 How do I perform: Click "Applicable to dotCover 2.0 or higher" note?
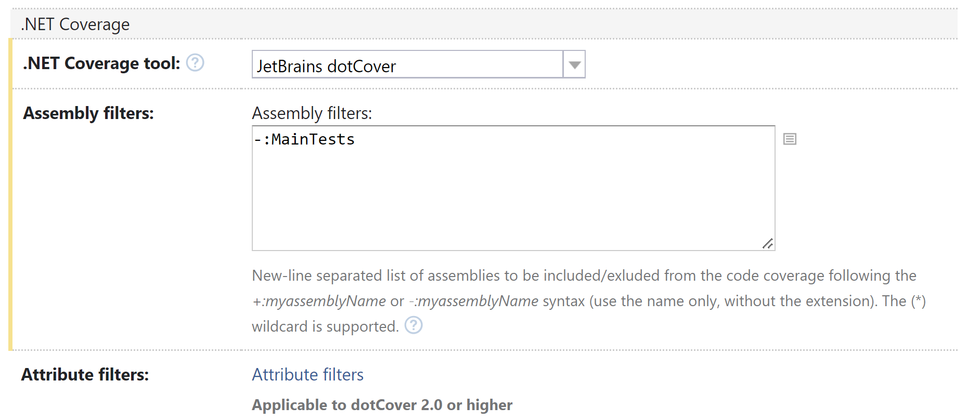click(382, 405)
